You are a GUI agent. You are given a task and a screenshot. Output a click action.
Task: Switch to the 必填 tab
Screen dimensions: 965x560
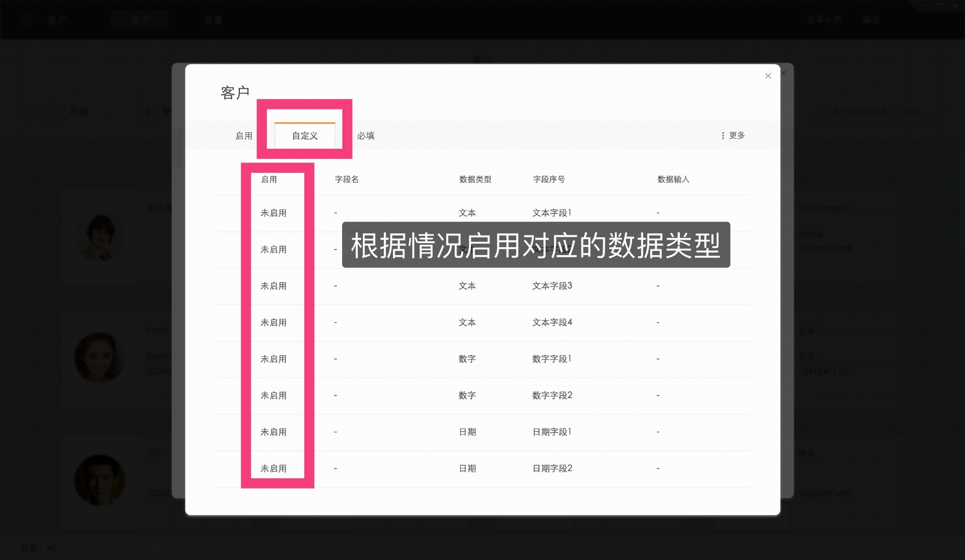click(x=366, y=136)
